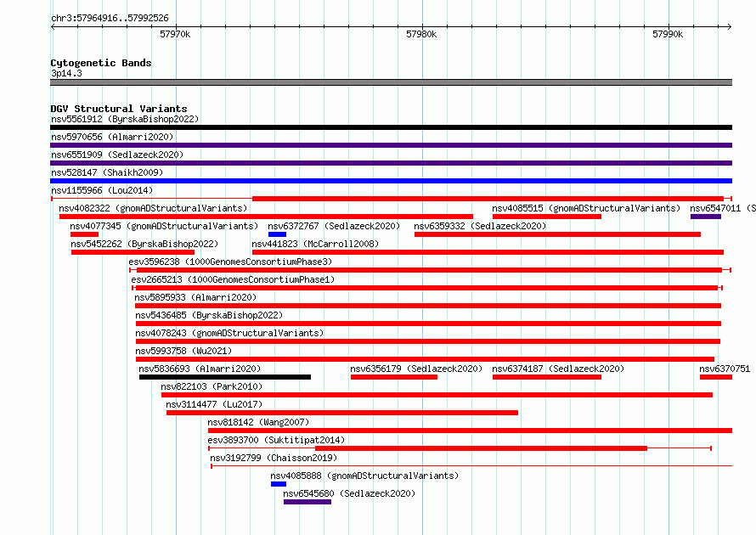Click the short red nsv4077345 bar
This screenshot has height=535, width=756.
tap(84, 234)
